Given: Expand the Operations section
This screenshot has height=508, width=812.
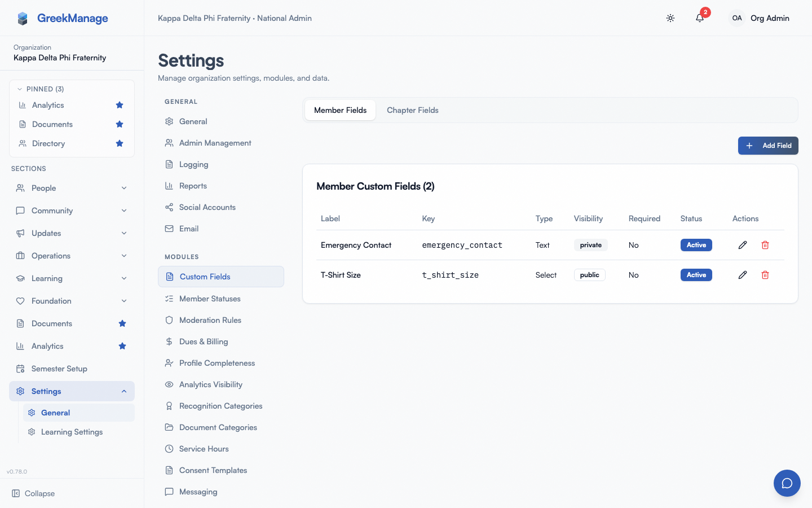Looking at the screenshot, I should tap(72, 256).
